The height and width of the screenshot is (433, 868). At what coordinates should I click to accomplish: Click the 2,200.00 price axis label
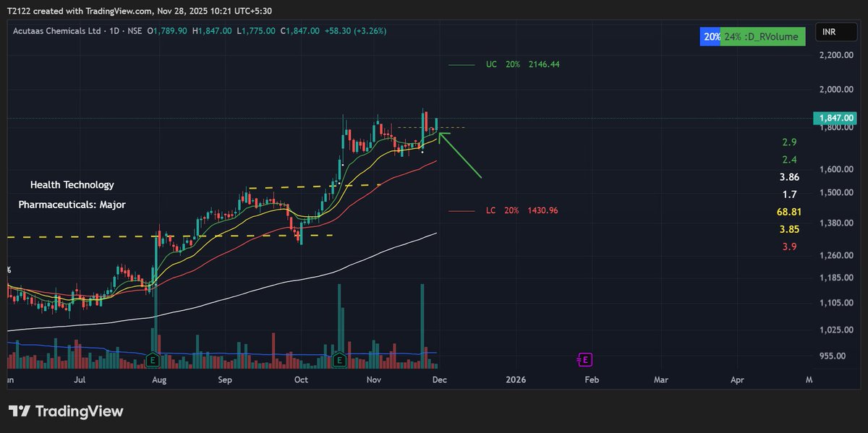837,56
